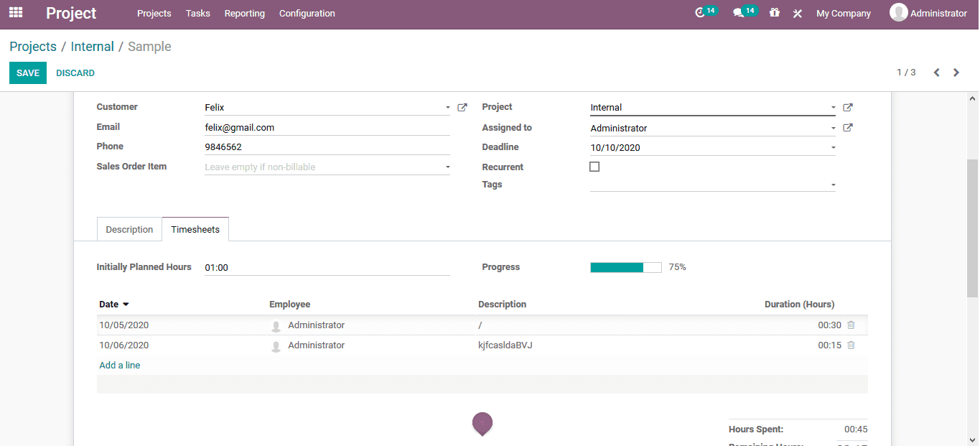Open Felix's record via external link icon
Image resolution: width=980 pixels, height=446 pixels.
462,106
